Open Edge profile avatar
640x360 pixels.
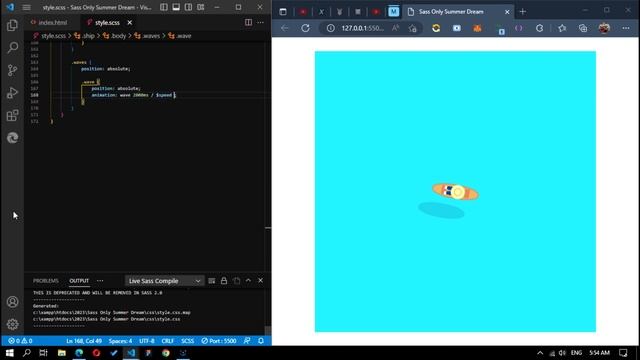pos(604,28)
